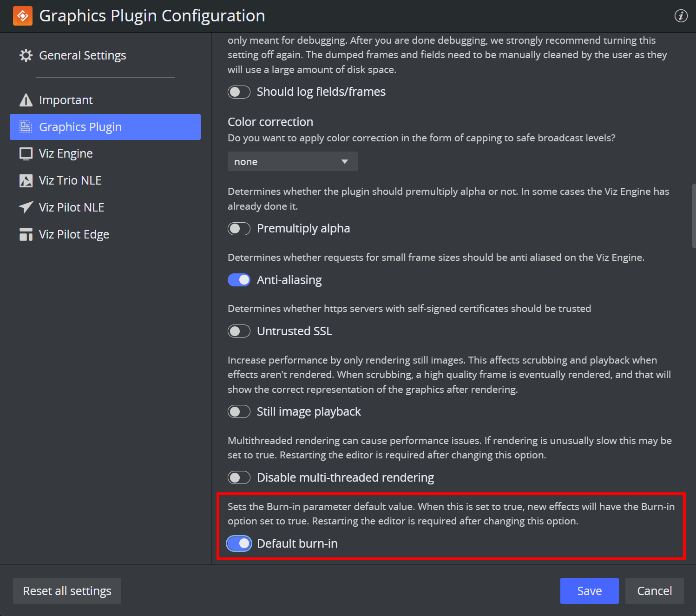Click the Viz Pilot NLE paper-plane icon
The image size is (696, 616).
point(26,207)
